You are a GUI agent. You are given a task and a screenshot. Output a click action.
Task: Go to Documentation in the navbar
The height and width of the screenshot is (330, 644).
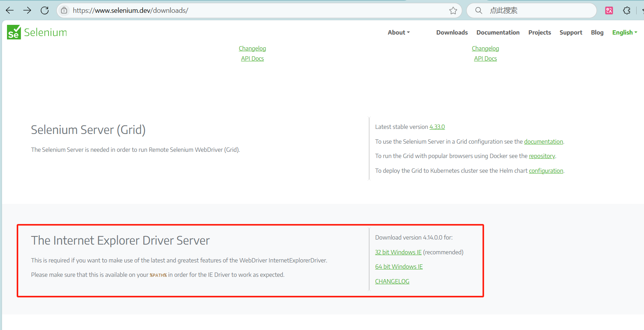498,33
